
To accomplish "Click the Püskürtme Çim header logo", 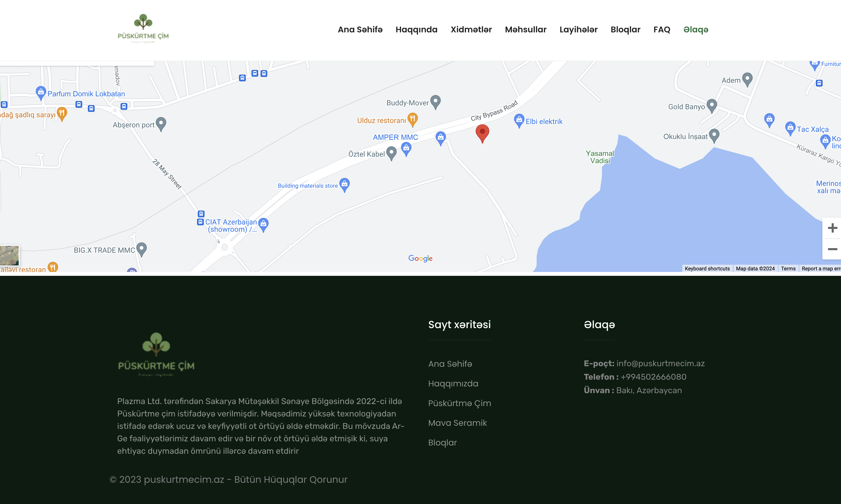I will 143,28.
